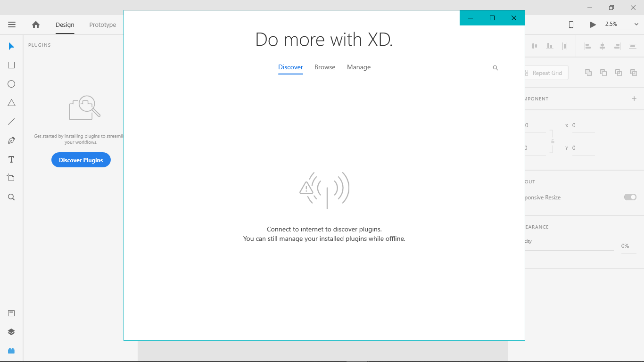644x362 pixels.
Task: Open the Browse tab in plugin dialog
Action: pyautogui.click(x=325, y=67)
